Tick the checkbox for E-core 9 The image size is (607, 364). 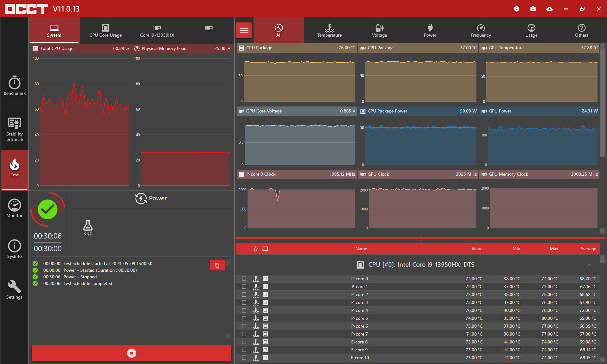(x=244, y=350)
